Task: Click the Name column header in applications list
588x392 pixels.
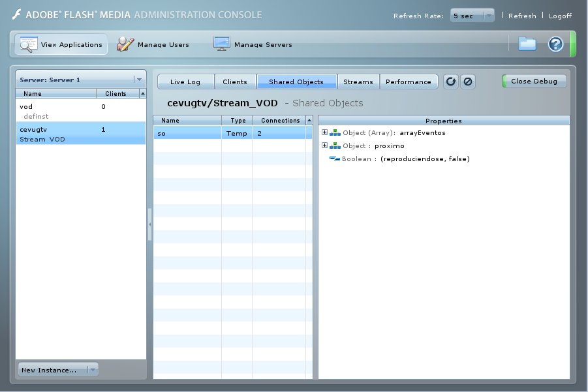Action: click(56, 93)
